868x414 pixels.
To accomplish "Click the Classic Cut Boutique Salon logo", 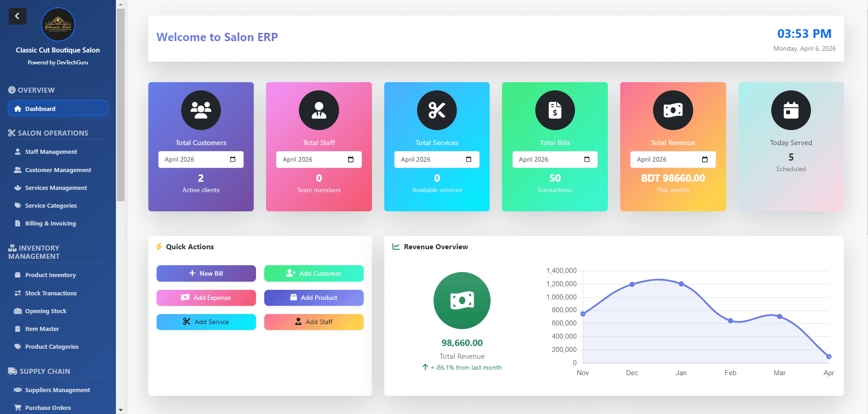I will point(58,24).
